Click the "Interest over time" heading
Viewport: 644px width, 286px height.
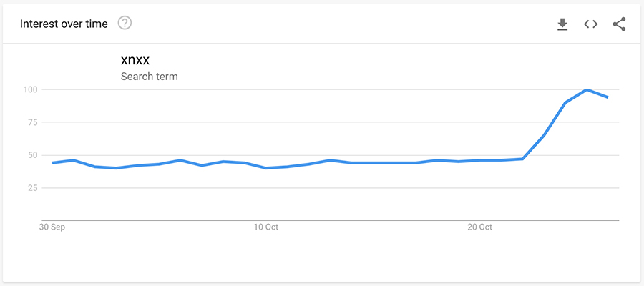pos(64,24)
